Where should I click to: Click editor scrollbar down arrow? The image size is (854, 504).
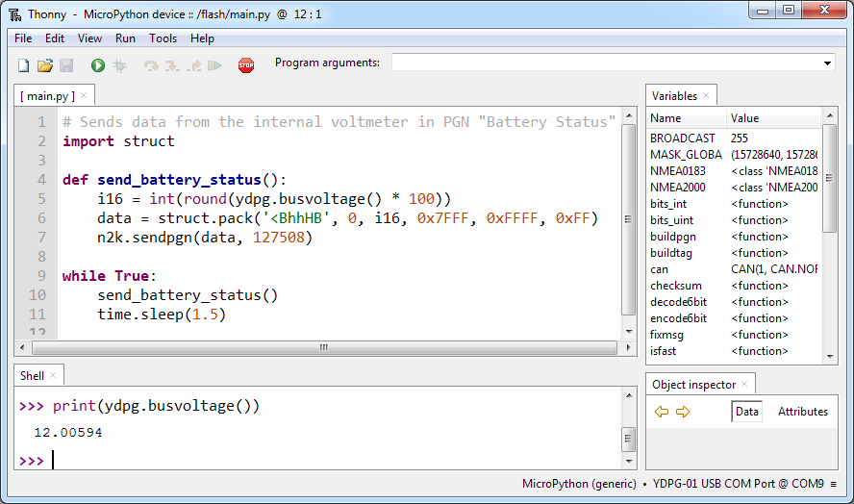click(629, 331)
